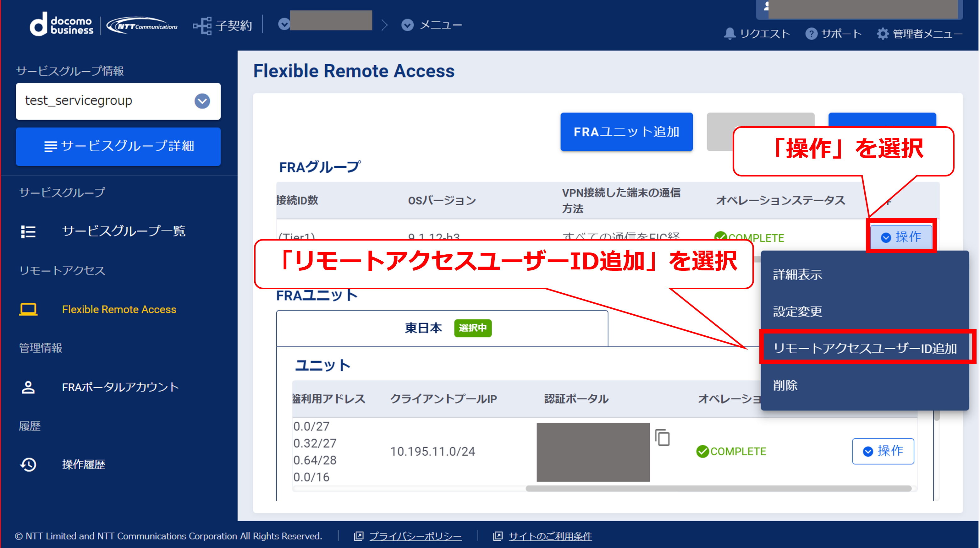Expand the contract selector chevron in header
The height and width of the screenshot is (548, 980).
click(x=284, y=24)
